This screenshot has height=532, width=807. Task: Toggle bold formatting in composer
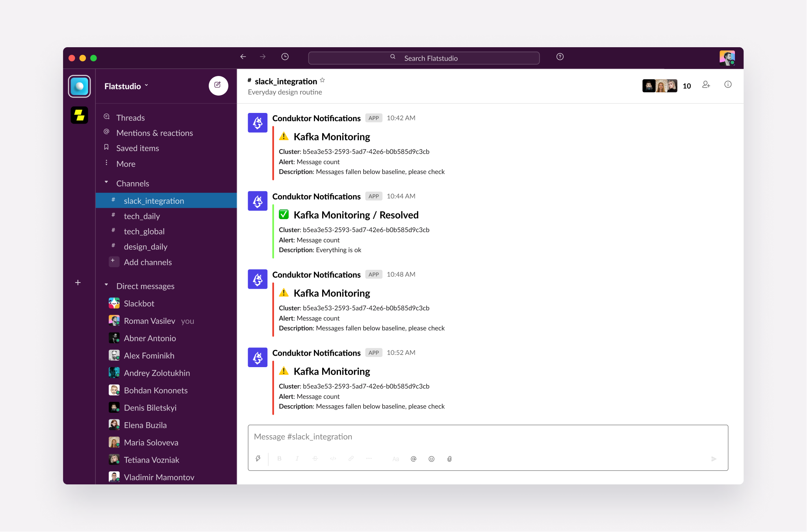279,458
